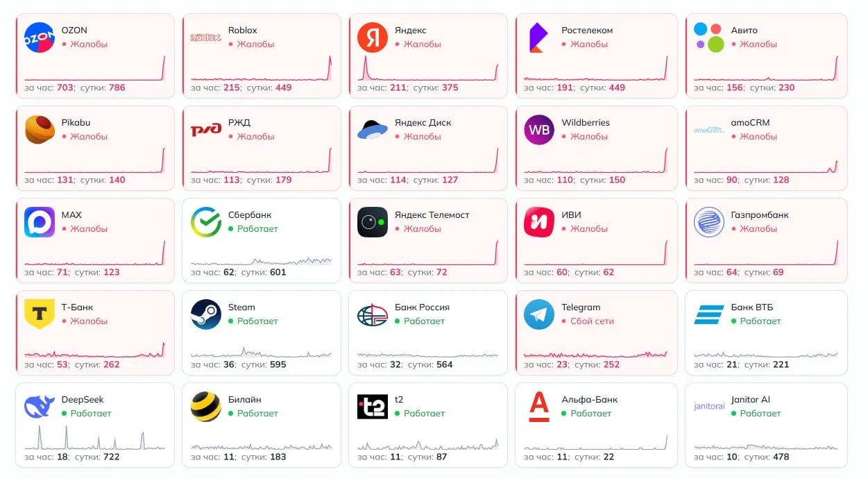This screenshot has width=868, height=481.
Task: Open the T-Bank yellow shield icon
Action: click(40, 314)
